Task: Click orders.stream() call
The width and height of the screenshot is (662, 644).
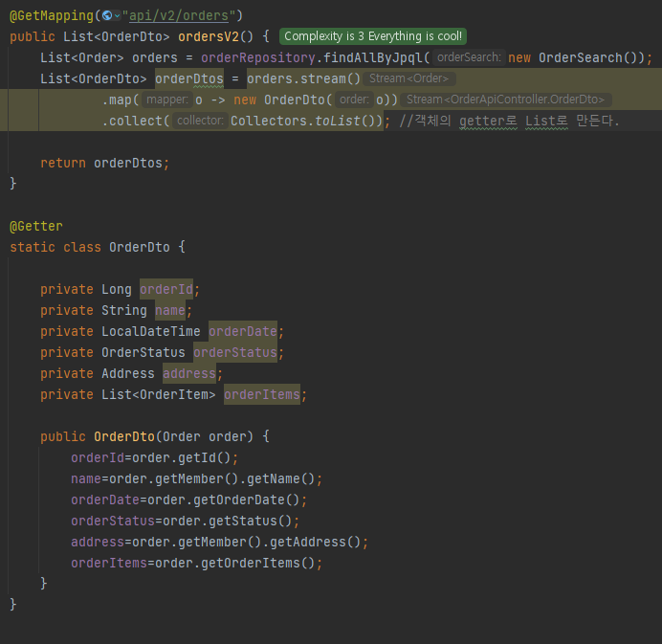Action: click(303, 78)
